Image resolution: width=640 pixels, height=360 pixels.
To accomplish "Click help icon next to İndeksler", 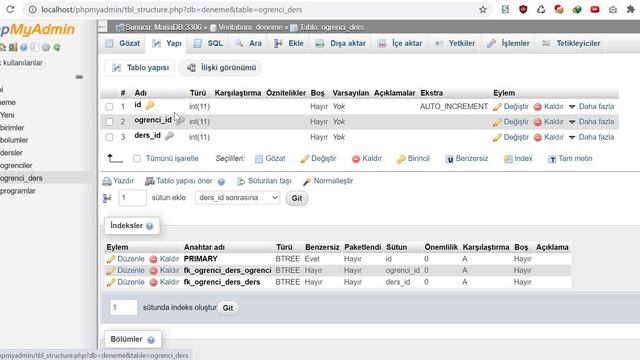I will (150, 226).
